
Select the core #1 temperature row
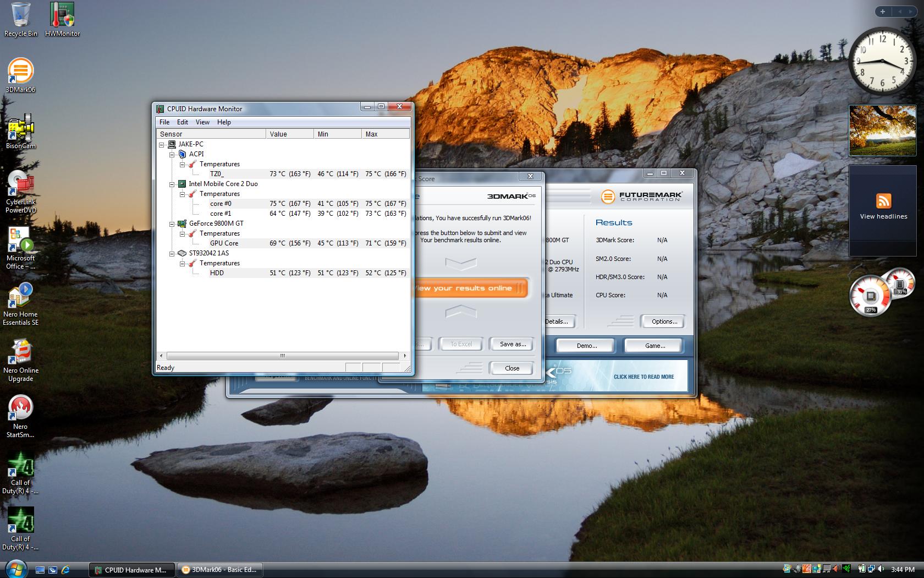(x=308, y=214)
